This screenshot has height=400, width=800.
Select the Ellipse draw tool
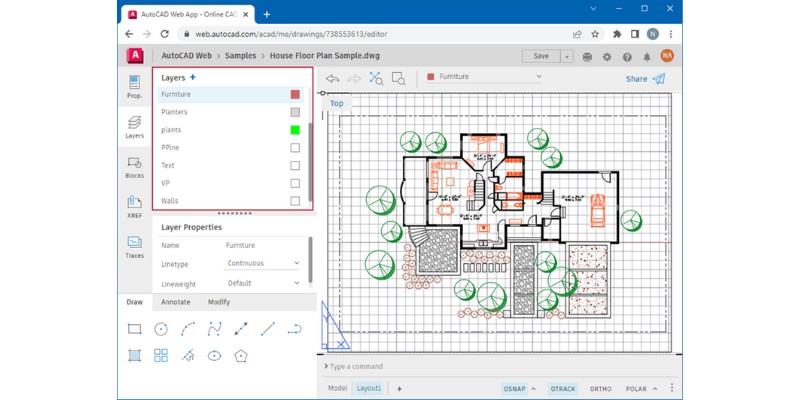(x=214, y=356)
